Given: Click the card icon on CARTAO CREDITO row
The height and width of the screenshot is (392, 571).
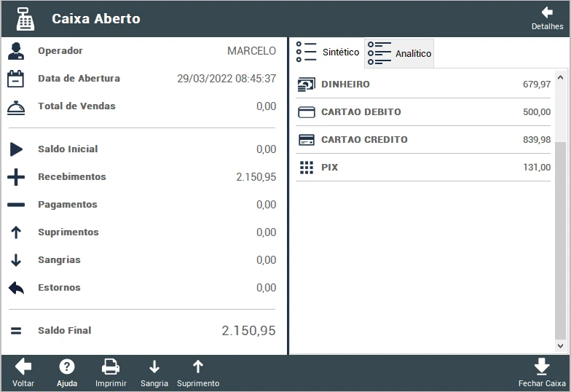Looking at the screenshot, I should click(x=307, y=140).
